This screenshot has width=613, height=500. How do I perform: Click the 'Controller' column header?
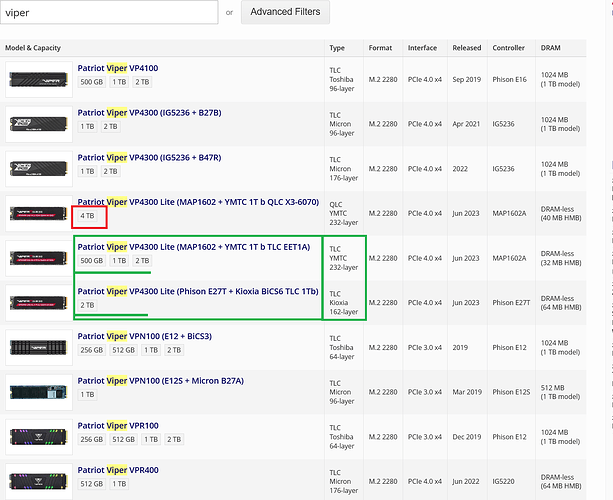pos(509,48)
